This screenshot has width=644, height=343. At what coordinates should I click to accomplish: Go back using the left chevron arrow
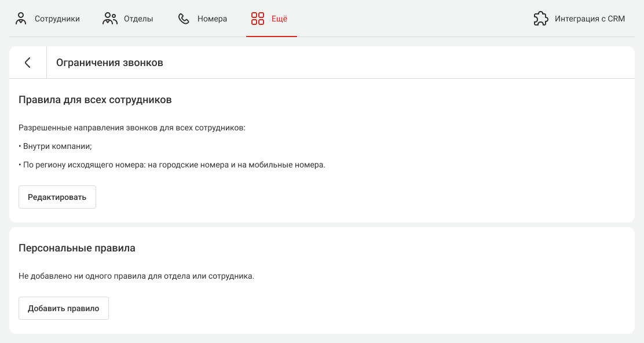coord(28,63)
